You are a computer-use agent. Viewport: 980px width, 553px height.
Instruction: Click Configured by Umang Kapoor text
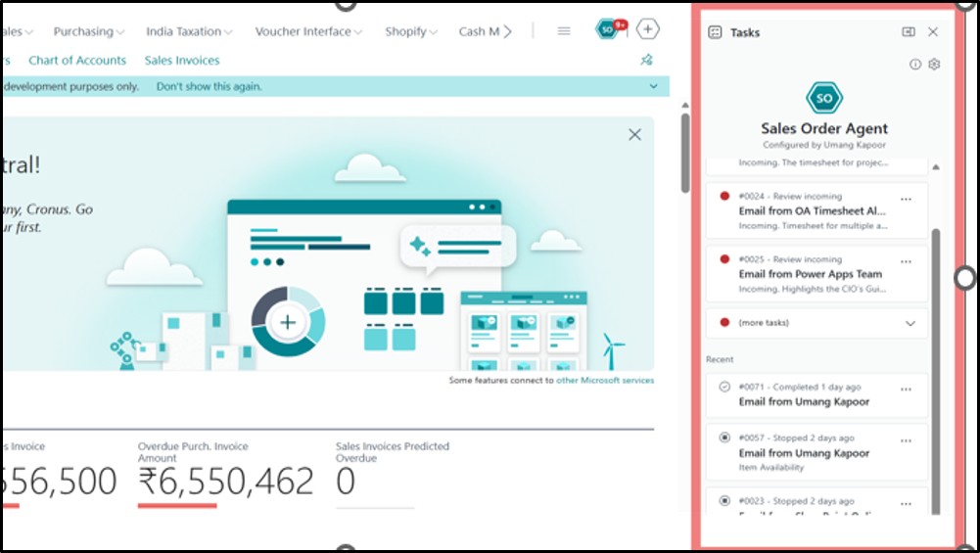823,144
